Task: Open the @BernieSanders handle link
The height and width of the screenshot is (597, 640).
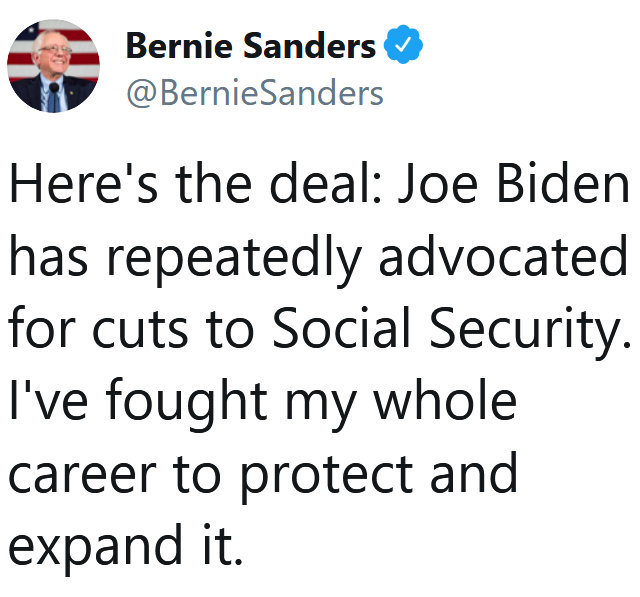Action: [254, 93]
